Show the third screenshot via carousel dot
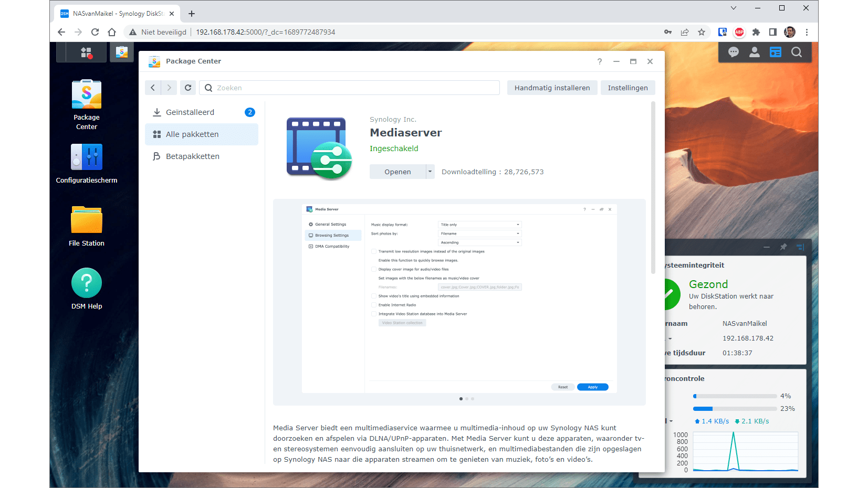Screen dimensions: 868x488 pyautogui.click(x=473, y=399)
